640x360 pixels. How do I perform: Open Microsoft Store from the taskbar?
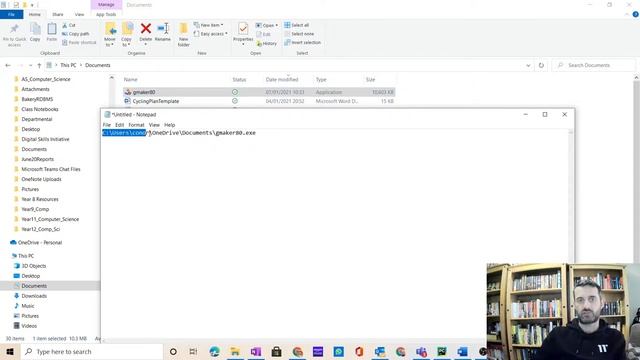tap(276, 351)
